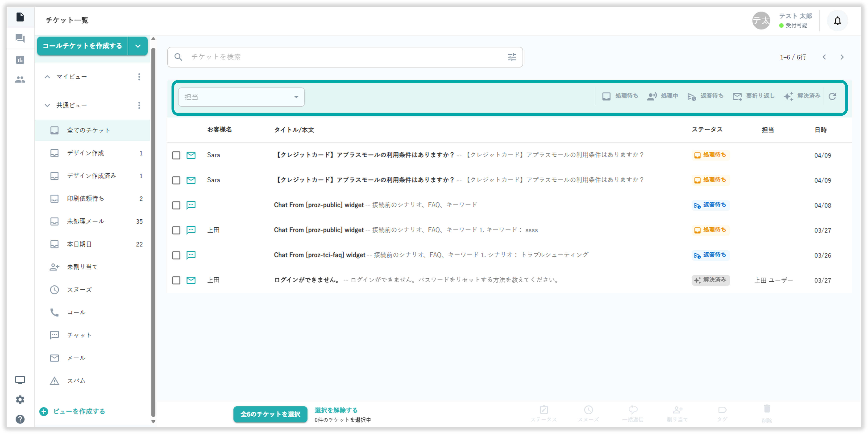Click the チケットを検索 search field
The height and width of the screenshot is (434, 868).
coord(337,57)
